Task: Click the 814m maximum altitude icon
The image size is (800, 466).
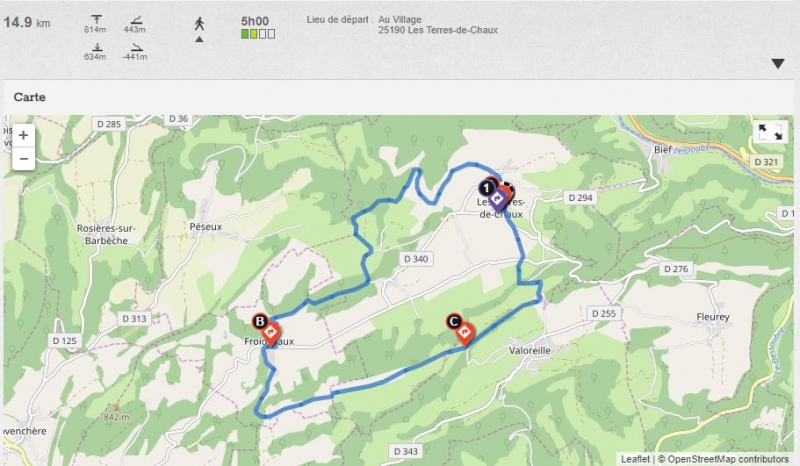Action: (96, 19)
